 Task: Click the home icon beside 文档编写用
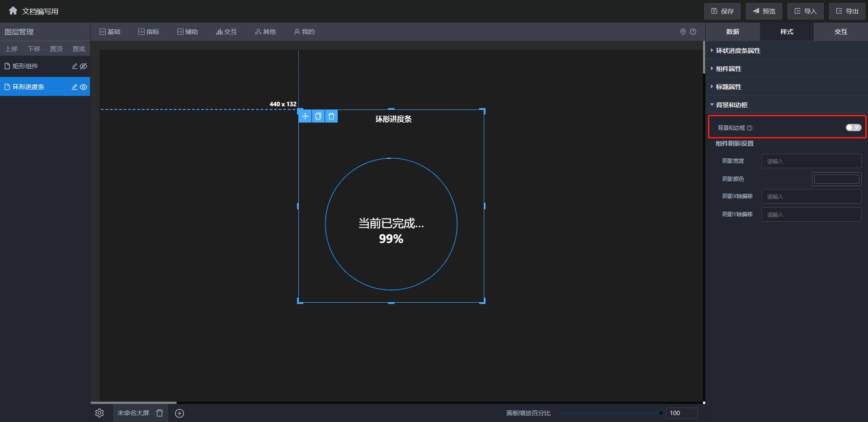click(x=13, y=10)
